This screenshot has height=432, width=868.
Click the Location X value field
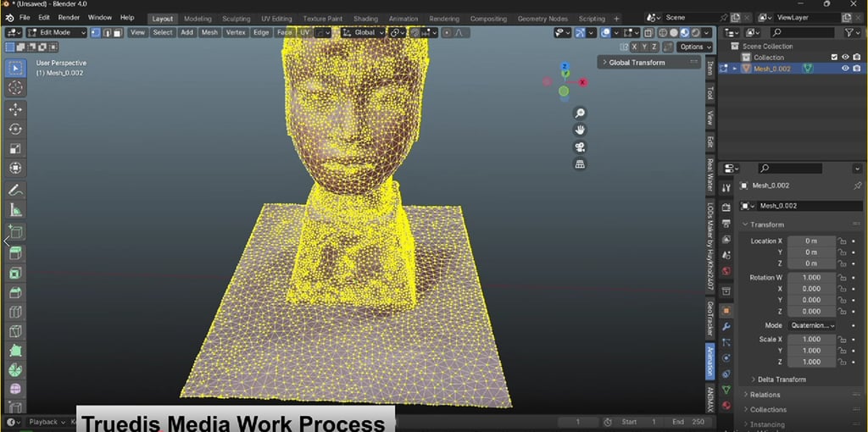[x=811, y=241]
